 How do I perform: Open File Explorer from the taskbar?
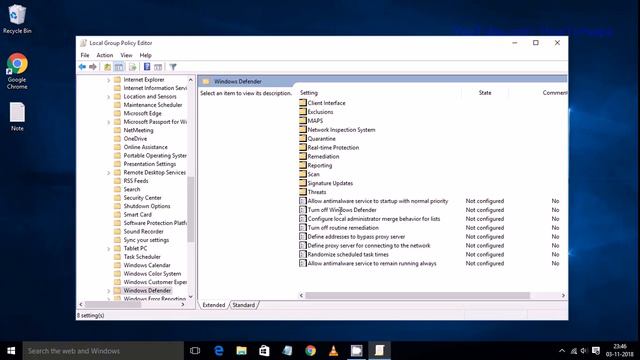(242, 351)
